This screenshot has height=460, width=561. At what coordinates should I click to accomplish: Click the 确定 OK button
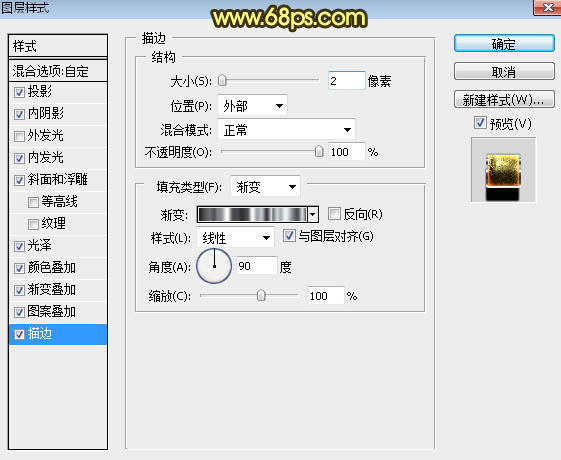click(504, 44)
